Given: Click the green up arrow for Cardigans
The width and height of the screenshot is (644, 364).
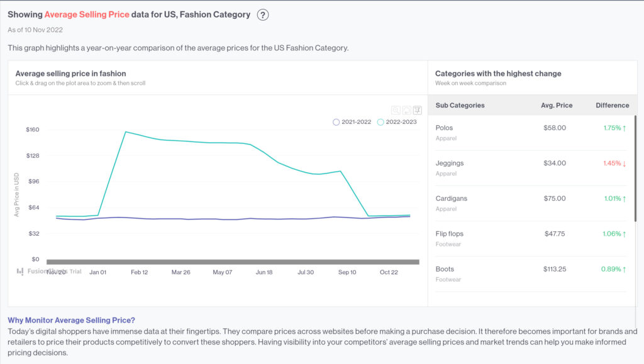Looking at the screenshot, I should (625, 199).
